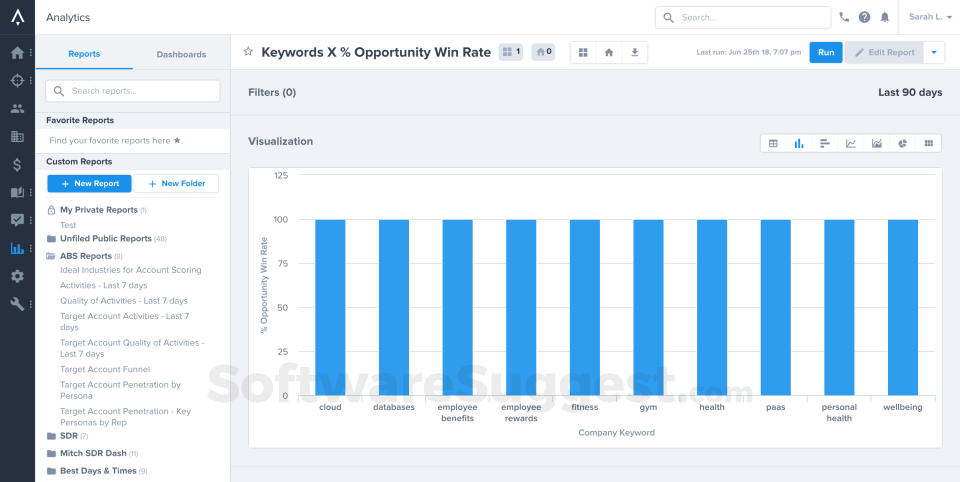The width and height of the screenshot is (960, 482).
Task: Focus the Search reports input field
Action: tap(133, 91)
